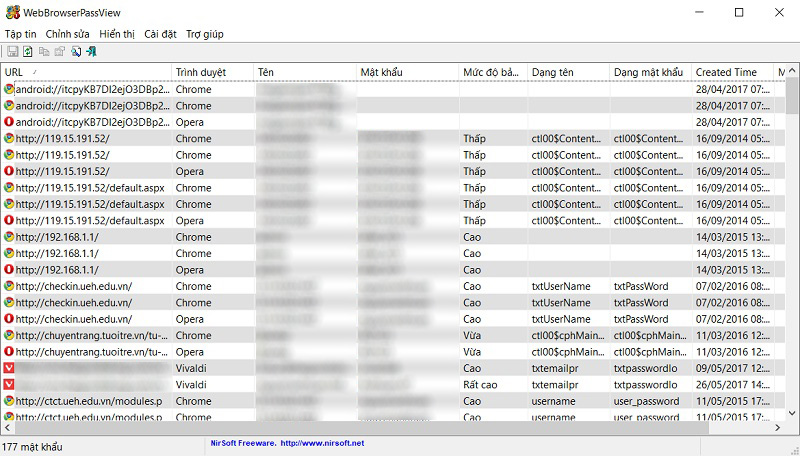Click the '177 mật khẩu' status bar text
The height and width of the screenshot is (456, 800).
[x=32, y=447]
